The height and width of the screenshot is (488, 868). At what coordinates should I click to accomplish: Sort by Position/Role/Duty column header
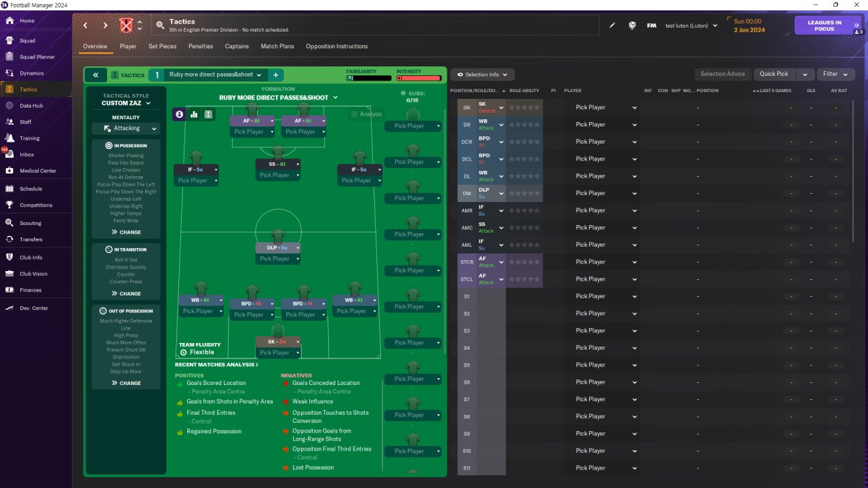477,91
